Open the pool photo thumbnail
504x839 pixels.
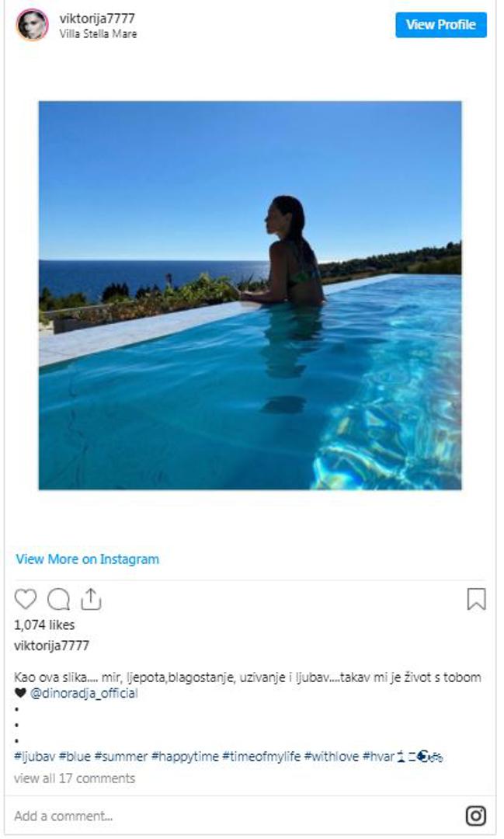(x=250, y=295)
